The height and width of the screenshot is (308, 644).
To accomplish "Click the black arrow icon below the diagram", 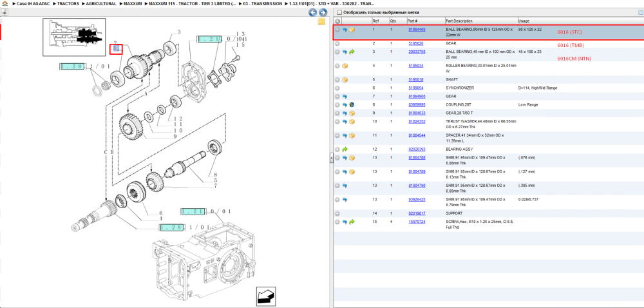I will pyautogui.click(x=266, y=296).
